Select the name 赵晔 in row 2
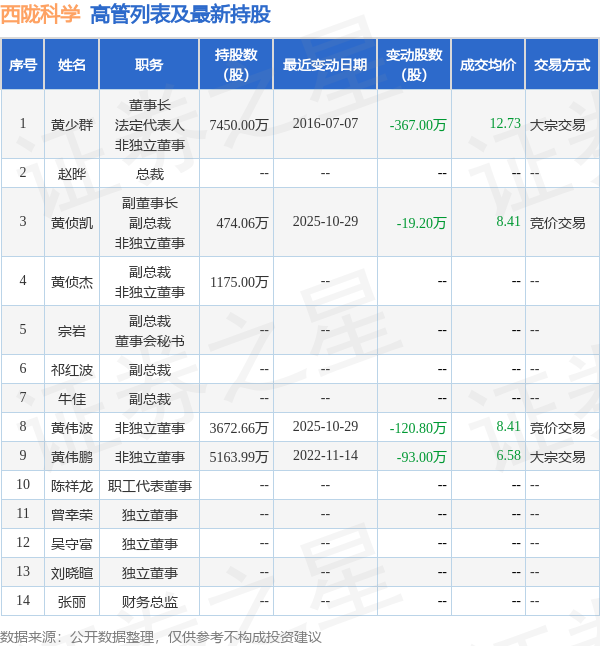 tap(72, 173)
